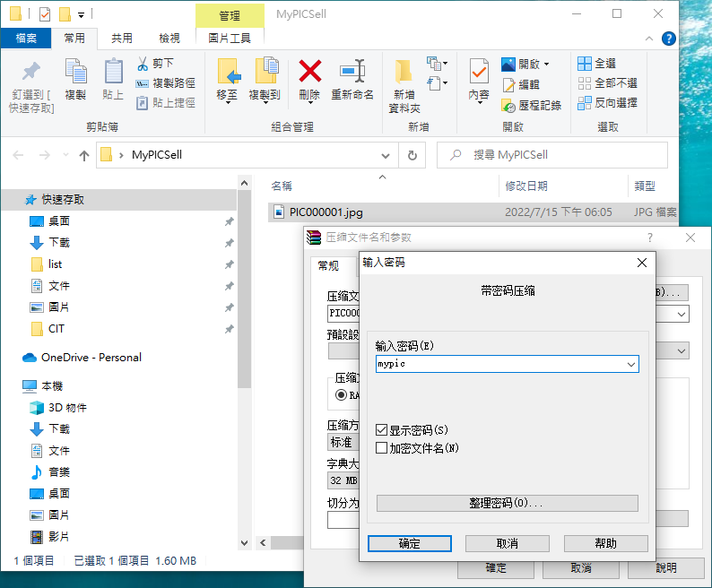Click the refresh icon beside address bar
Viewport: 712px width, 588px height.
pos(412,155)
